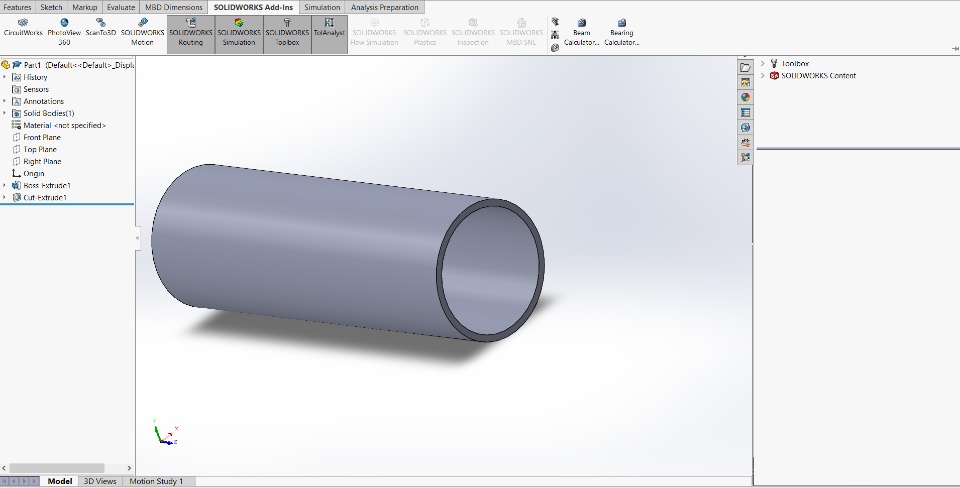Switch to the Features tab

[17, 7]
